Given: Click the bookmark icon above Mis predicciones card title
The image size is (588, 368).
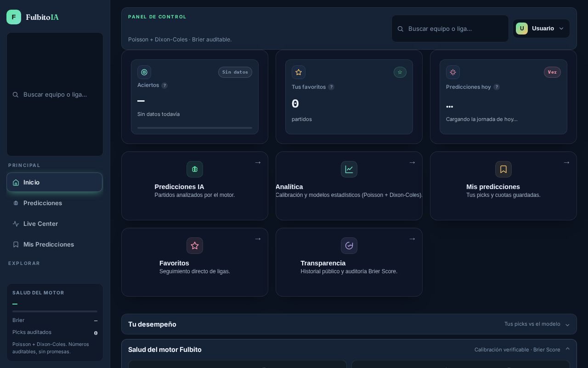Looking at the screenshot, I should point(503,169).
